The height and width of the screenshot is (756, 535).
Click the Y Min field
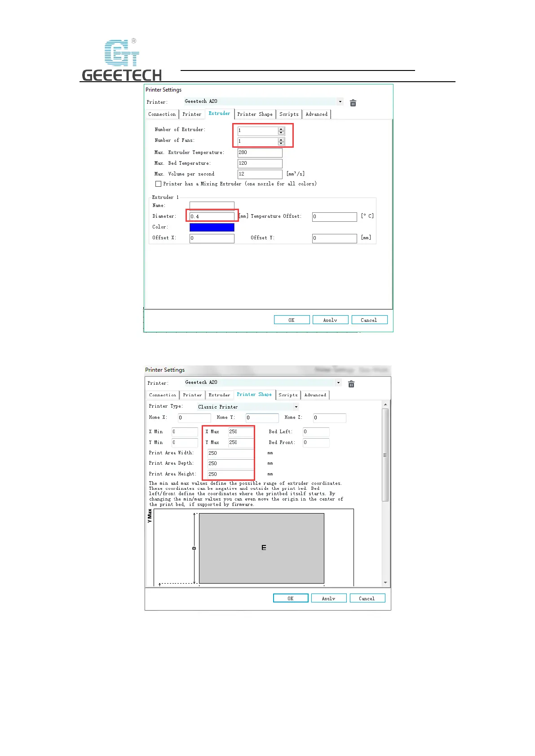(x=185, y=443)
